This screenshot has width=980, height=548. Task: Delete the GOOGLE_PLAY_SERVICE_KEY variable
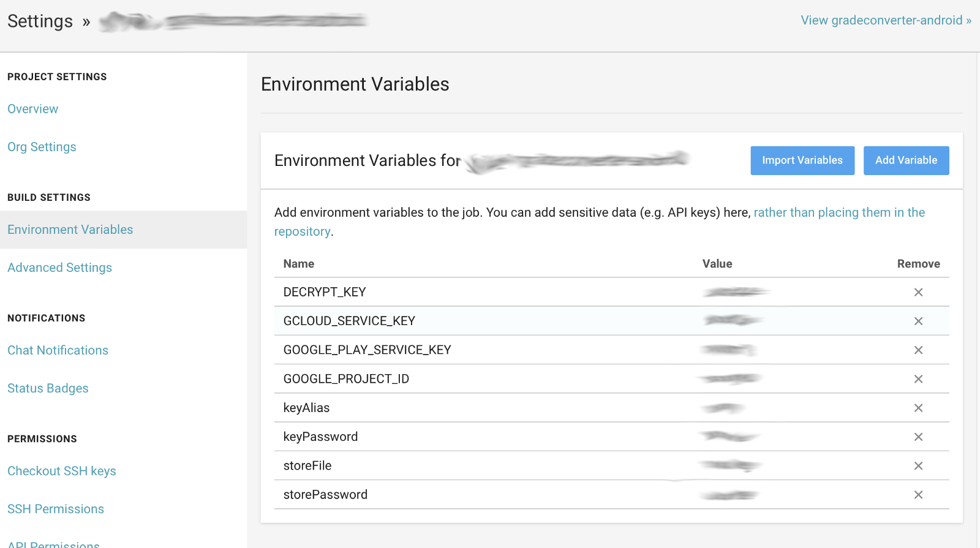click(x=918, y=350)
